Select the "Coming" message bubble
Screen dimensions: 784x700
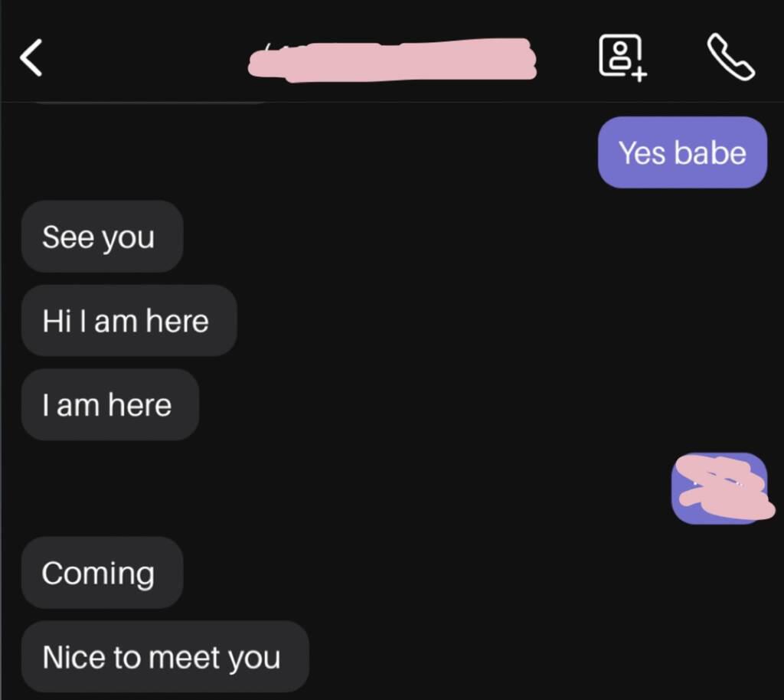click(x=103, y=573)
